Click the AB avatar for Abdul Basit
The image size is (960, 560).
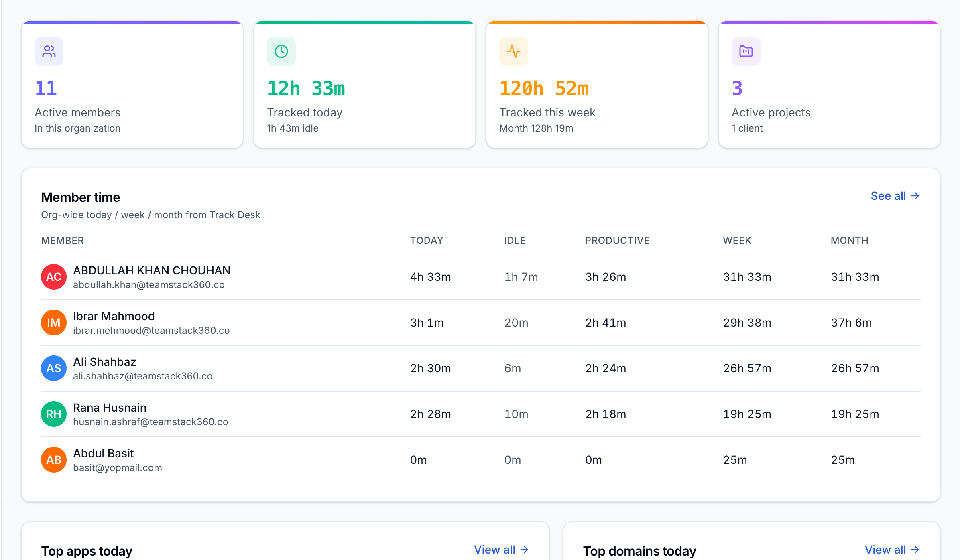pos(54,460)
